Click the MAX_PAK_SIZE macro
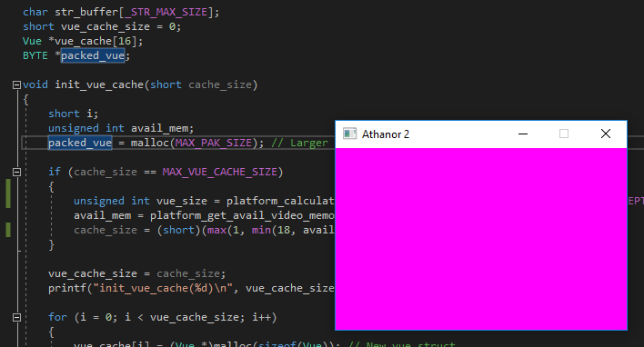 pos(214,143)
